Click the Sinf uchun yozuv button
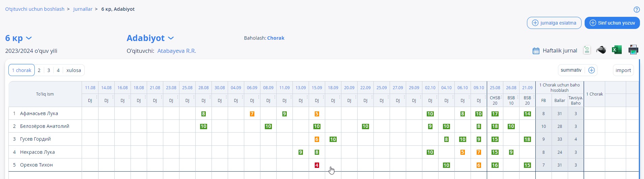The image size is (644, 179). tap(612, 23)
